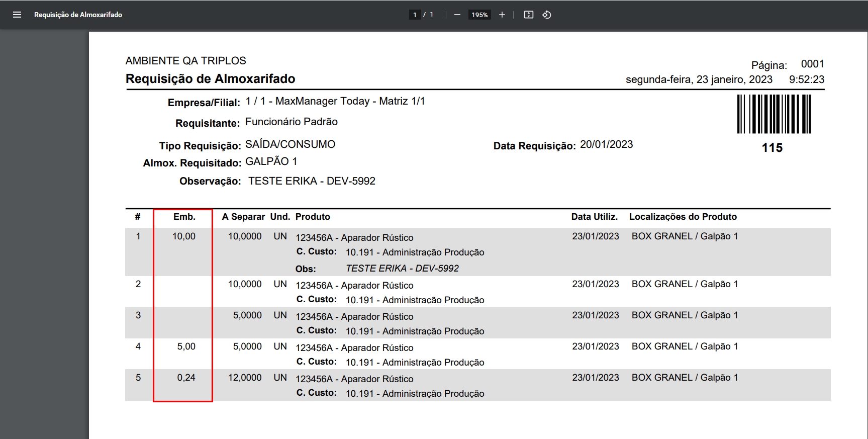Select the Produto column header
Viewport: 868px width, 439px height.
[313, 217]
